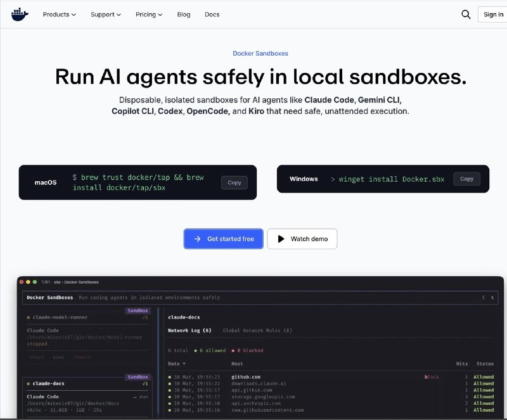Click the macOS brew command text

coord(138,182)
